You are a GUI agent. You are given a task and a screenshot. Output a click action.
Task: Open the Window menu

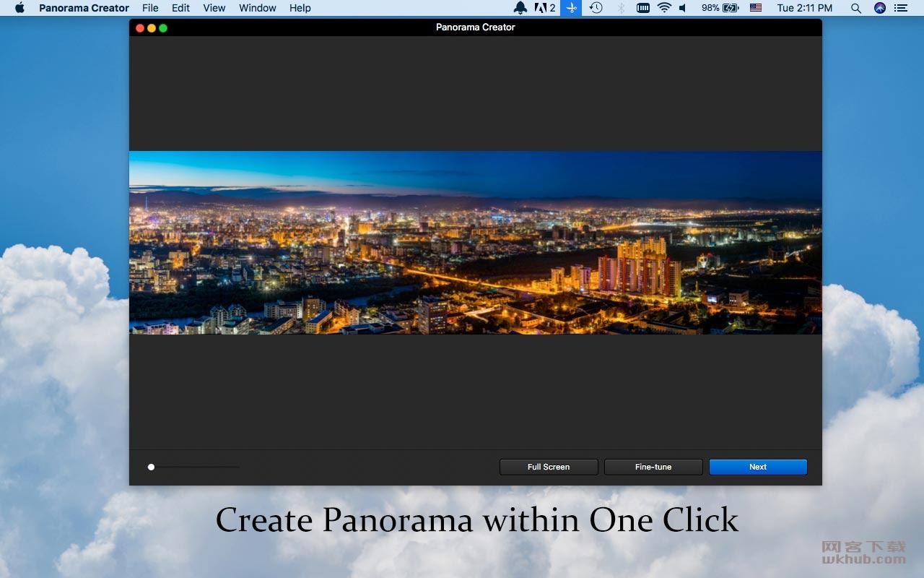pyautogui.click(x=258, y=8)
